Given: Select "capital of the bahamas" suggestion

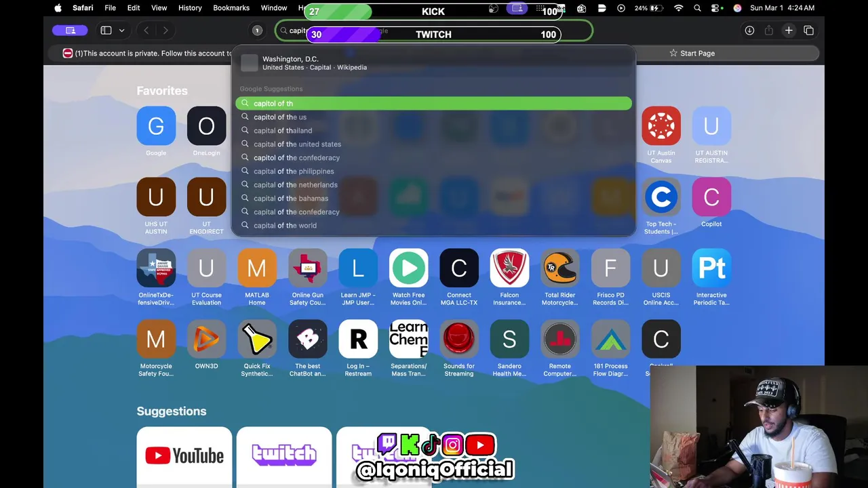Looking at the screenshot, I should [x=434, y=199].
